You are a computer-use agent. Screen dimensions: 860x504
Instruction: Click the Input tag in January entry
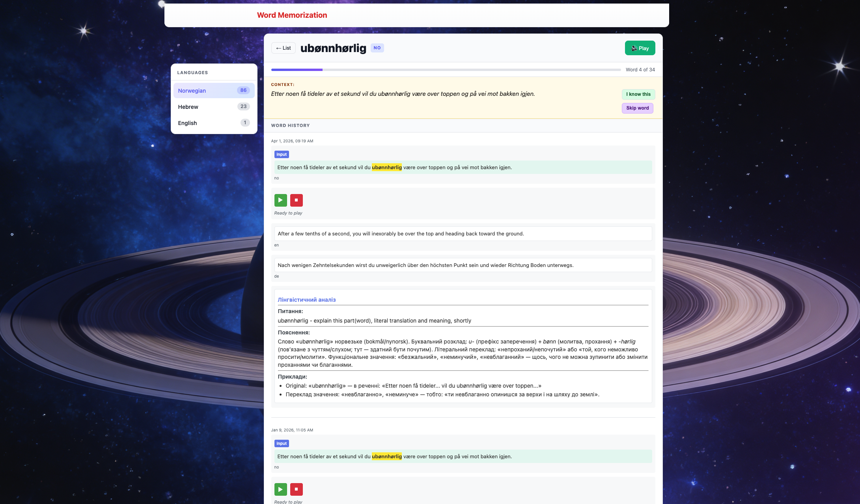282,444
